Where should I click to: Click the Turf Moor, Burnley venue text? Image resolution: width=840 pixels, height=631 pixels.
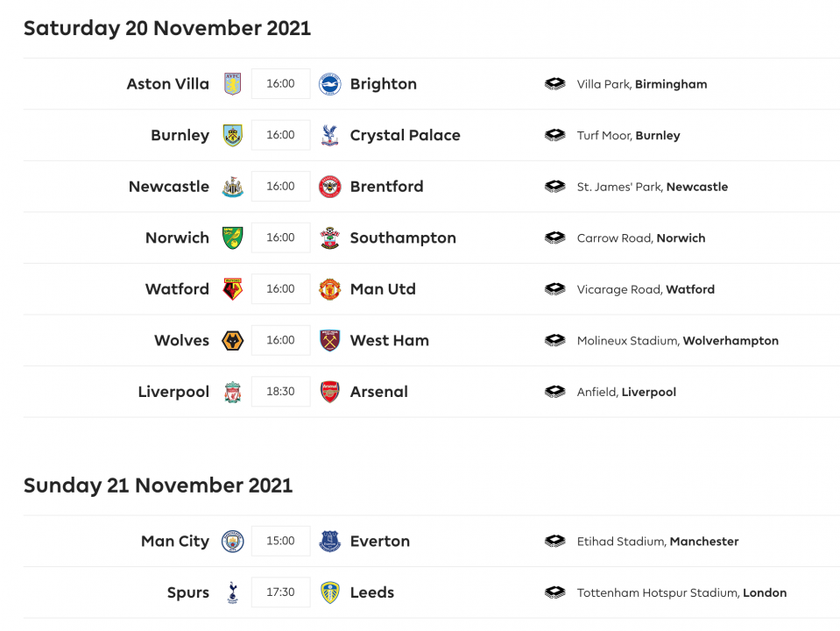tap(628, 136)
